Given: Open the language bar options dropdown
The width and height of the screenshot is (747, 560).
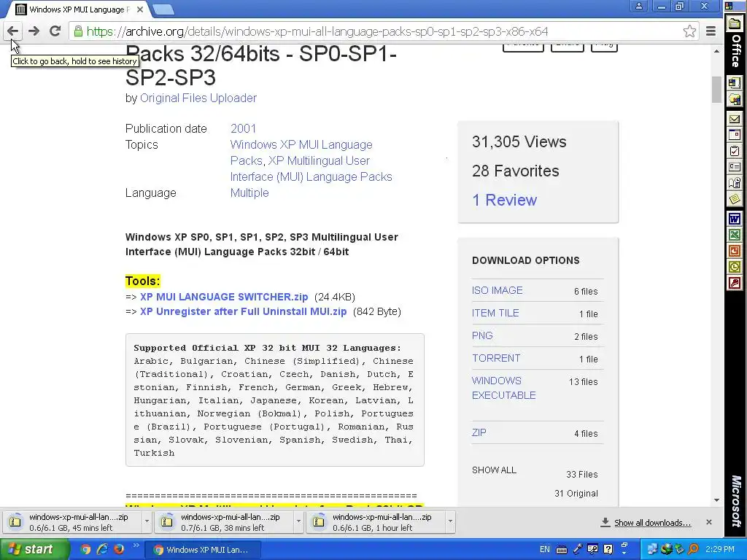Looking at the screenshot, I should (624, 553).
